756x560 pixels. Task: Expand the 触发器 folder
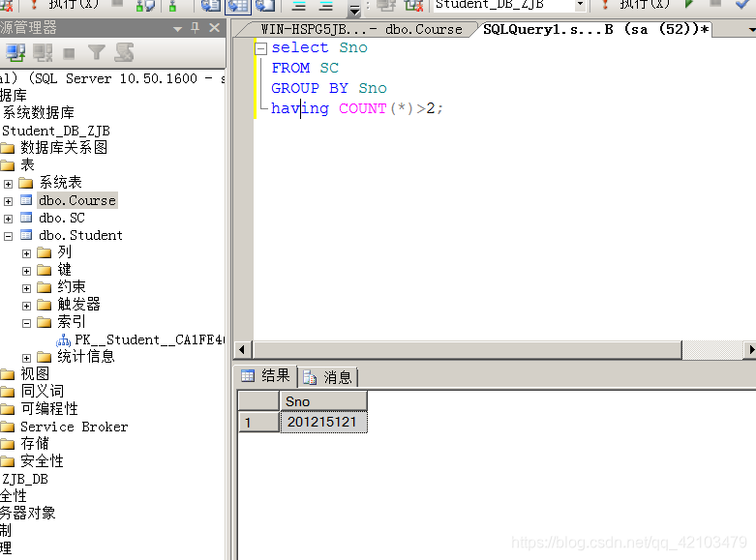[26, 306]
